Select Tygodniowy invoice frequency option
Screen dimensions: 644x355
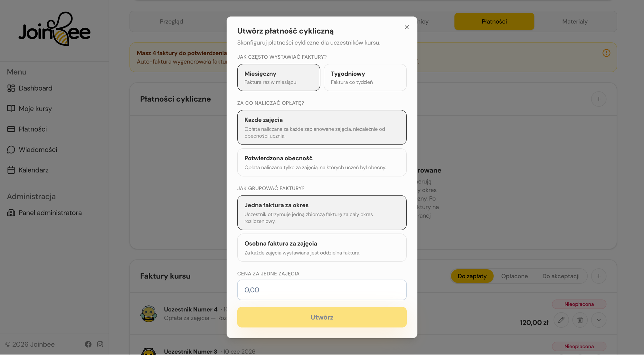point(365,77)
